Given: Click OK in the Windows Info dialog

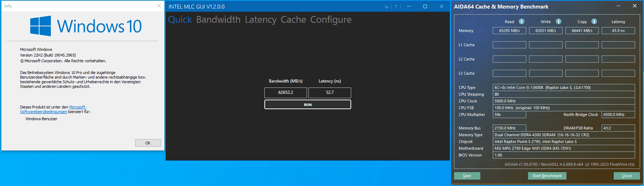Looking at the screenshot, I should [148, 143].
